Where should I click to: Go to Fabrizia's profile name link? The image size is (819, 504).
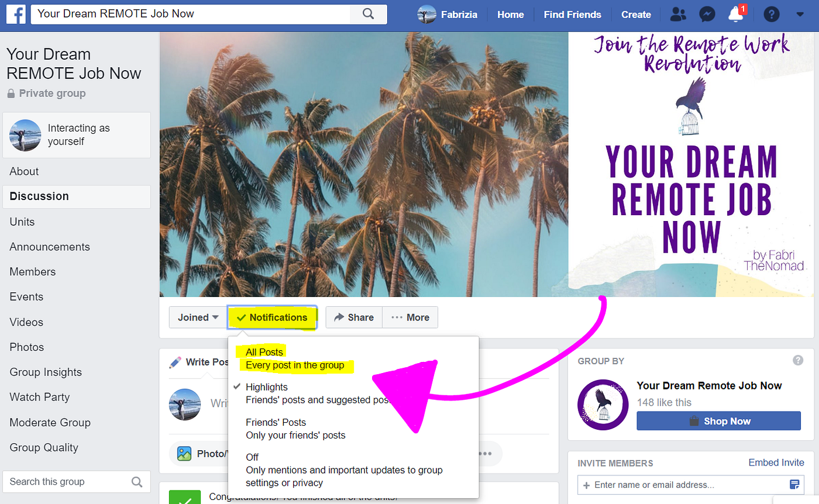point(459,15)
